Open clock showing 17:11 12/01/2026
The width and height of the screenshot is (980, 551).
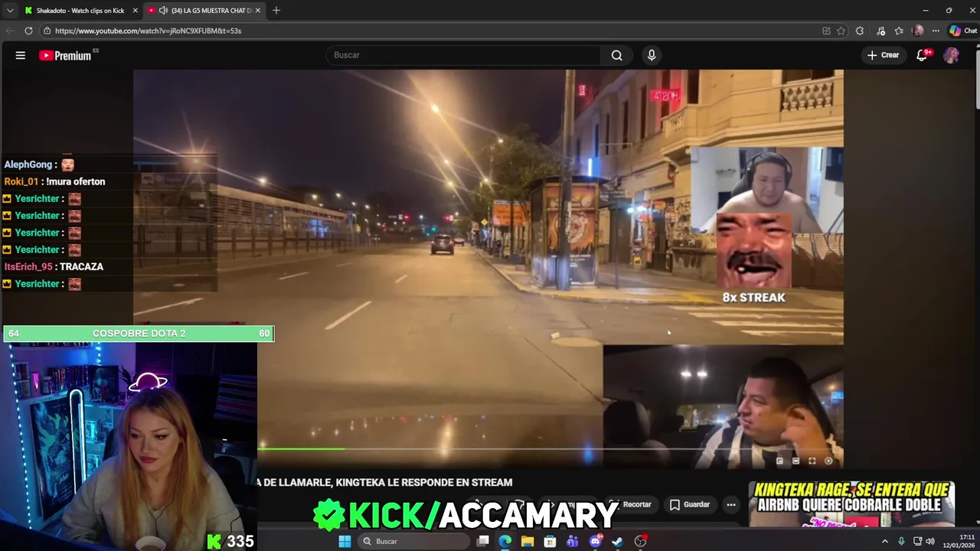(958, 541)
